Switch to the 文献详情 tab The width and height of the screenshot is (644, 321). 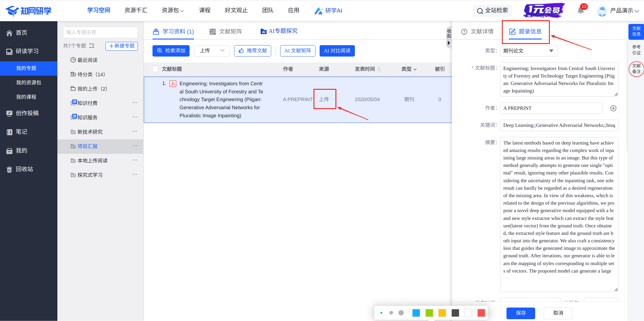(x=477, y=32)
